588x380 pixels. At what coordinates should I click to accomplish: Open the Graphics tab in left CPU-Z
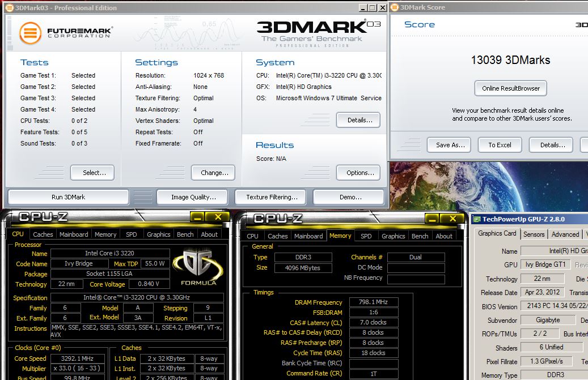pos(159,234)
